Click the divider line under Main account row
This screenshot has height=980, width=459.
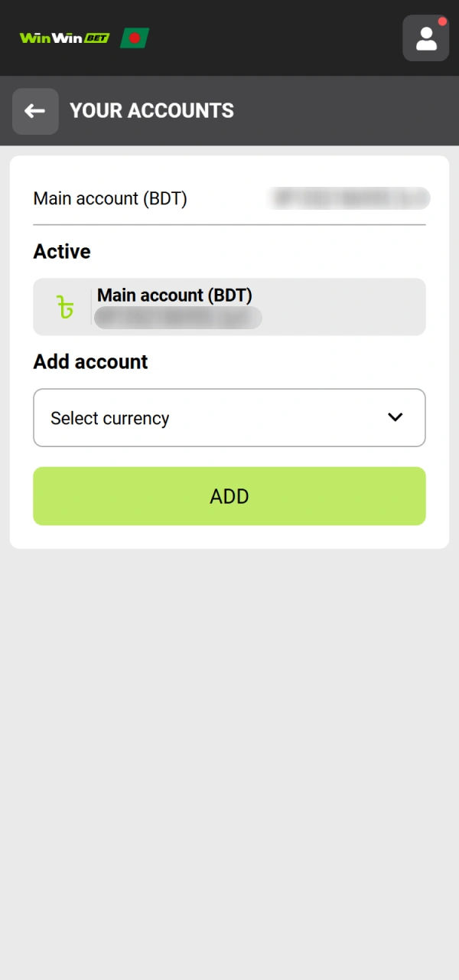point(229,225)
